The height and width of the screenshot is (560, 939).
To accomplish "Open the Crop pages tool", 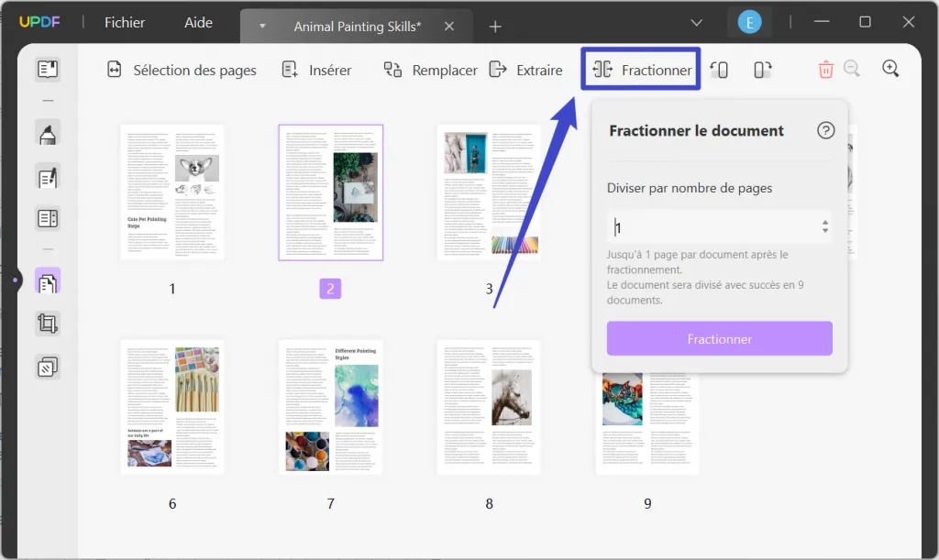I will (47, 324).
